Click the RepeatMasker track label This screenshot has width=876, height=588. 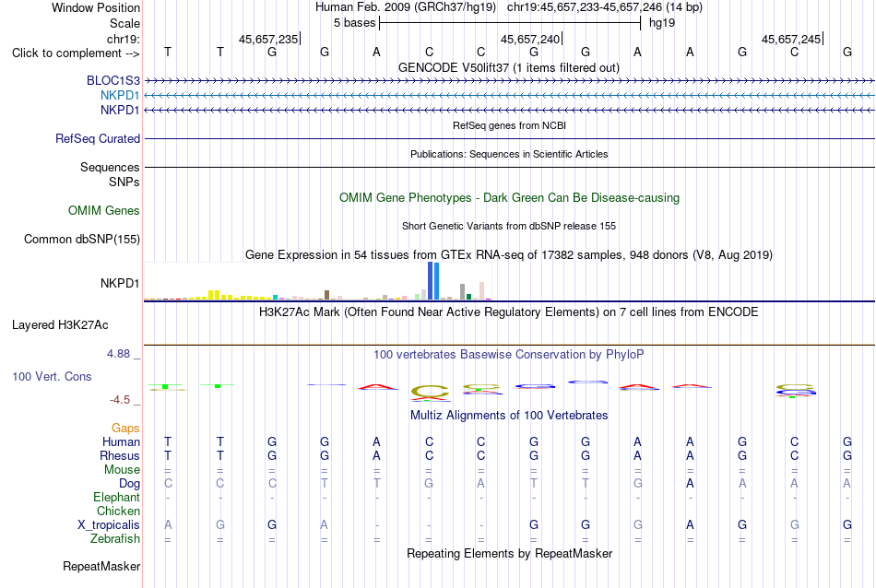[x=101, y=566]
